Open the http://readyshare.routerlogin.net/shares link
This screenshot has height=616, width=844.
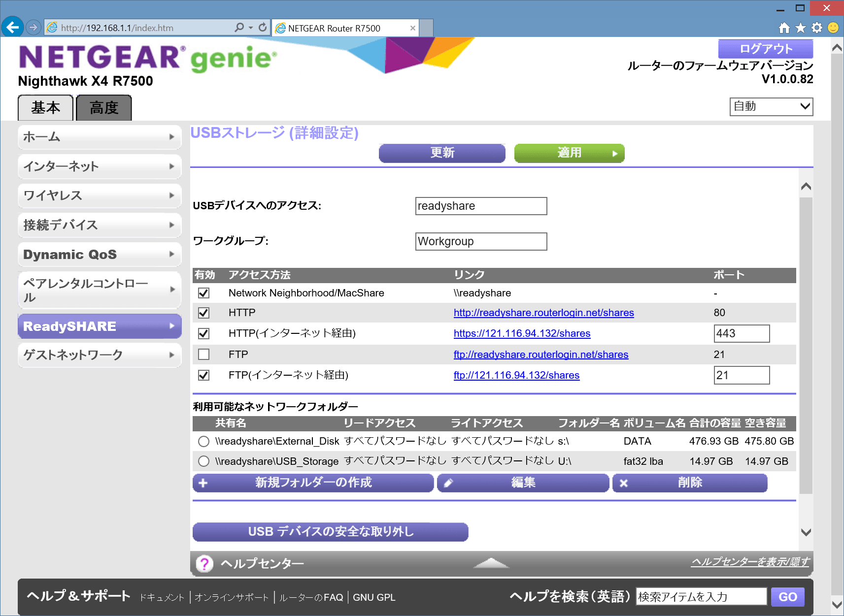[543, 313]
